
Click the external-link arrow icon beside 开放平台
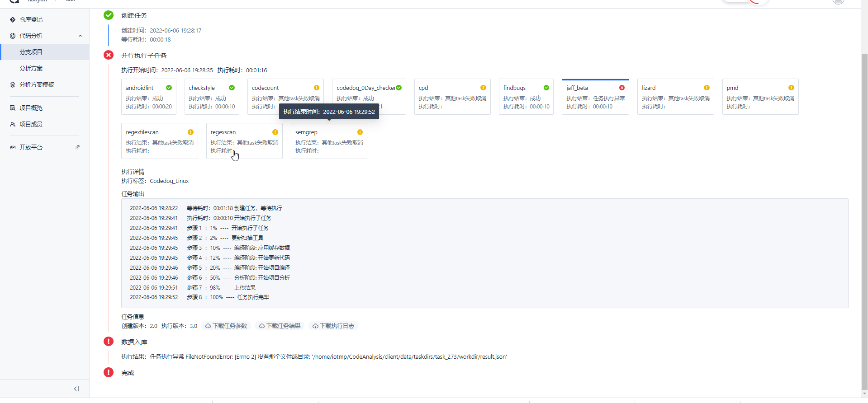click(x=78, y=147)
